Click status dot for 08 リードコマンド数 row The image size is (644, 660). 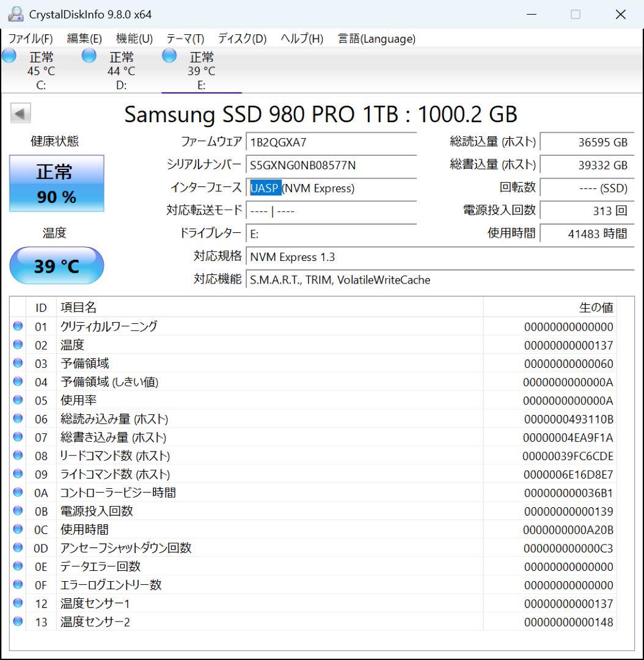tap(18, 455)
